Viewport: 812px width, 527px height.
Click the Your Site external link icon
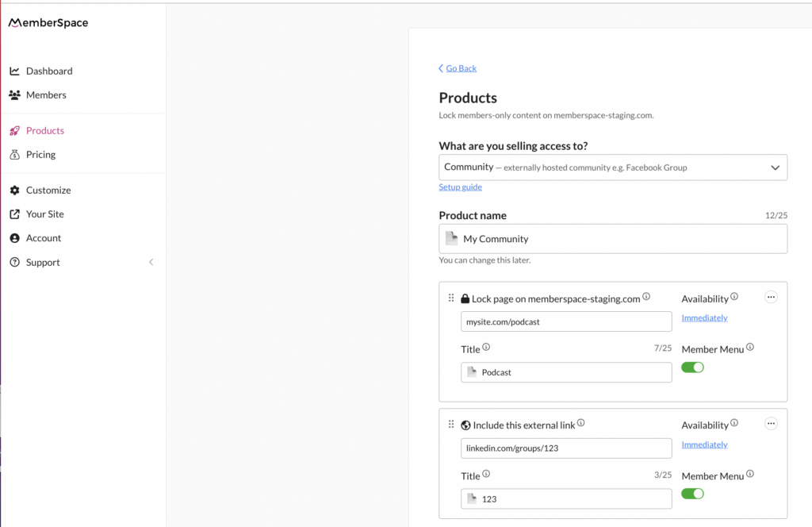tap(15, 213)
